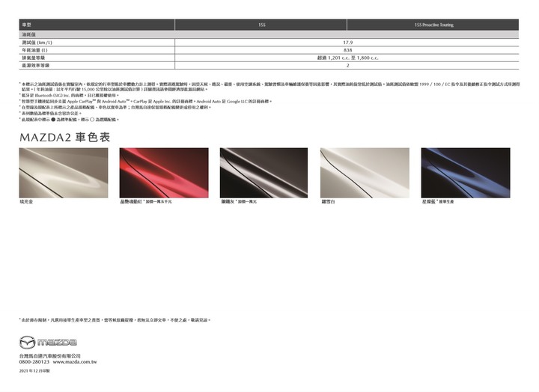539x392 pixels.
Task: Click the 'MAZDA2 車色表' heading
Action: pos(65,138)
